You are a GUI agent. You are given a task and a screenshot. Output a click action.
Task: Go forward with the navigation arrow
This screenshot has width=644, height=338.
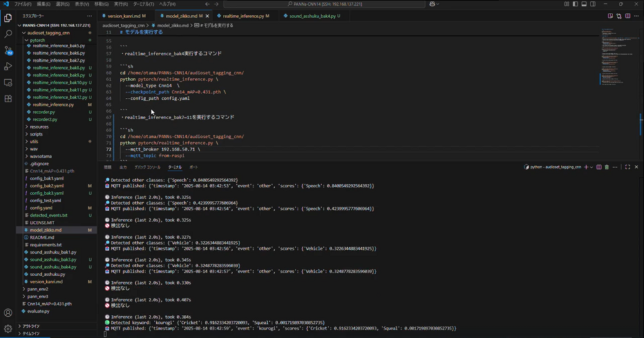pos(216,4)
